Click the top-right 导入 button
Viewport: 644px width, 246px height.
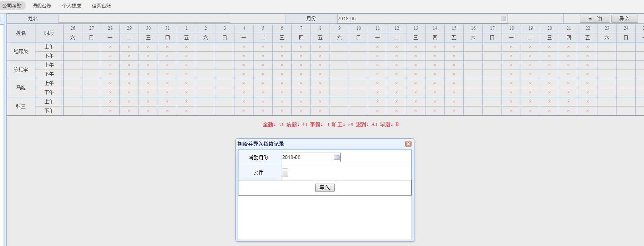pyautogui.click(x=624, y=19)
